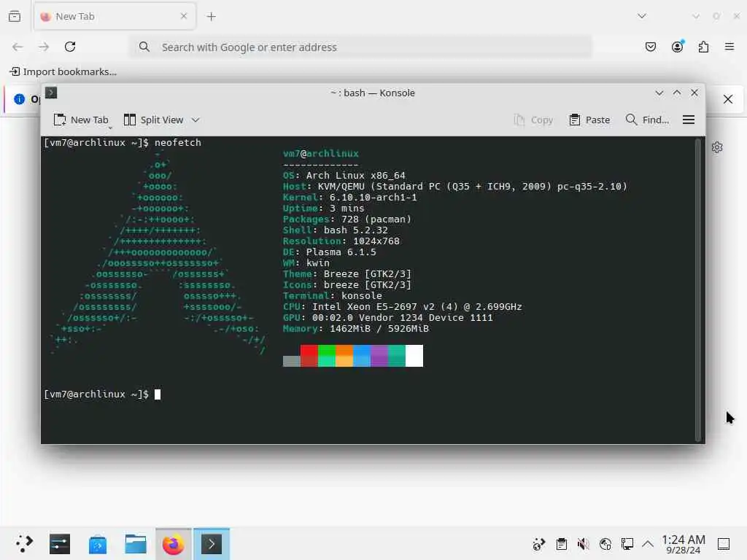Click the 'Memory: 1462MiB / 5926MiB' line
Screen dimensions: 747x560
356,329
